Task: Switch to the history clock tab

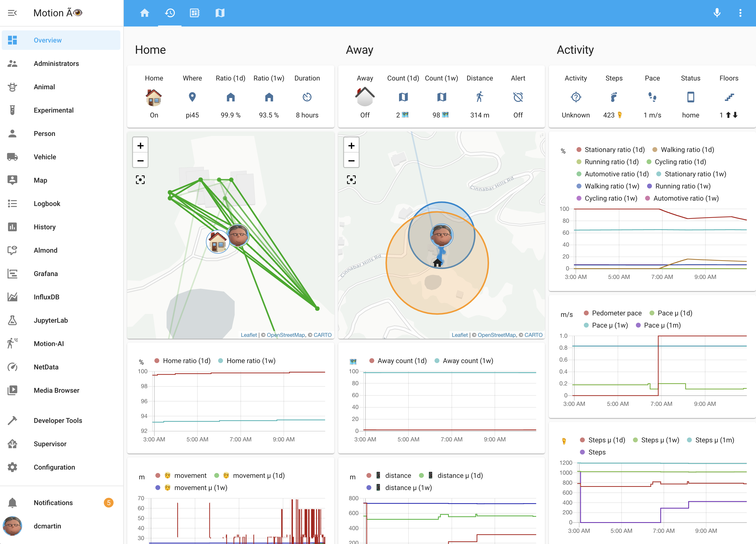Action: (170, 13)
